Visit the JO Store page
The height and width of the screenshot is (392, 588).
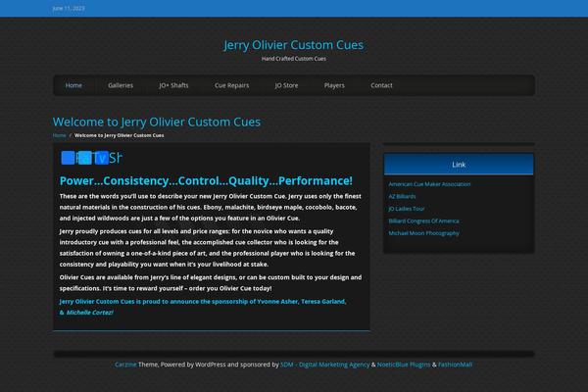point(286,85)
